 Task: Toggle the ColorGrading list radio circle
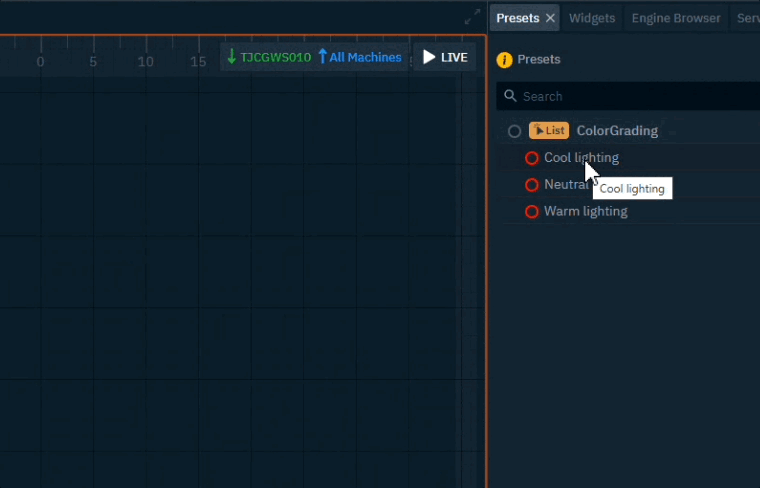514,131
